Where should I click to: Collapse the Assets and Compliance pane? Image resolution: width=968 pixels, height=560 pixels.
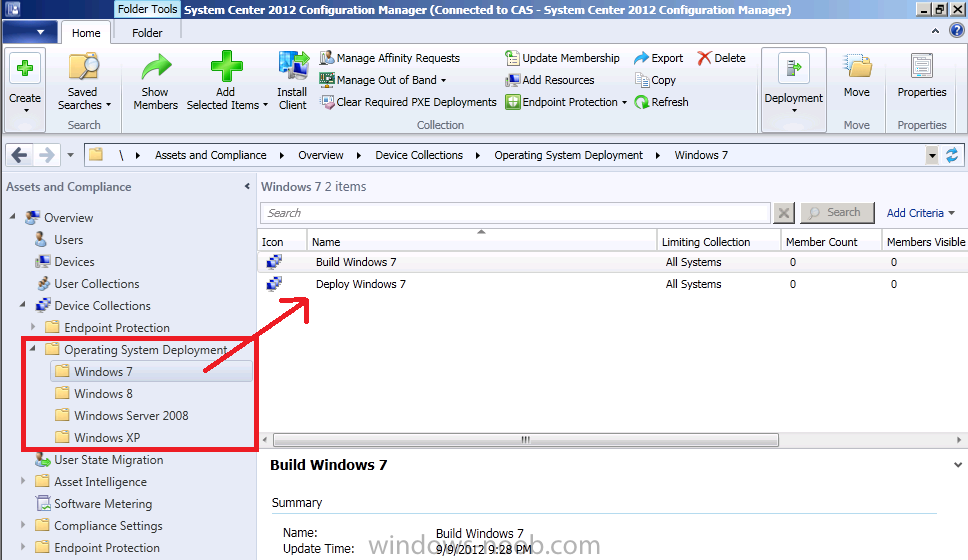(x=247, y=186)
